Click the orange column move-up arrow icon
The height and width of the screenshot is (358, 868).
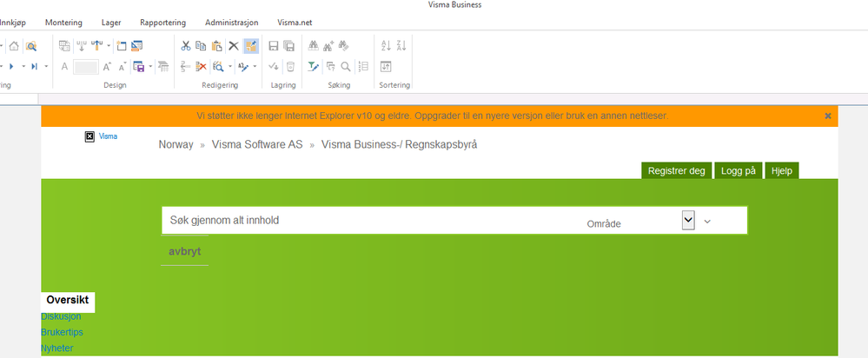[x=97, y=46]
